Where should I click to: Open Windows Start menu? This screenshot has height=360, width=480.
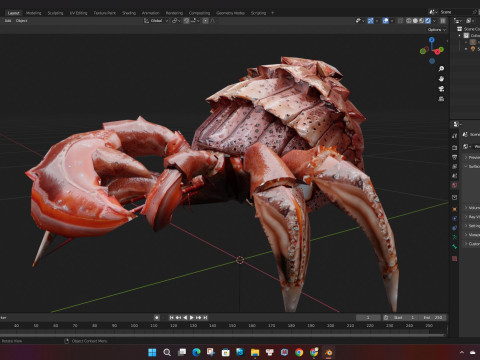[152, 352]
